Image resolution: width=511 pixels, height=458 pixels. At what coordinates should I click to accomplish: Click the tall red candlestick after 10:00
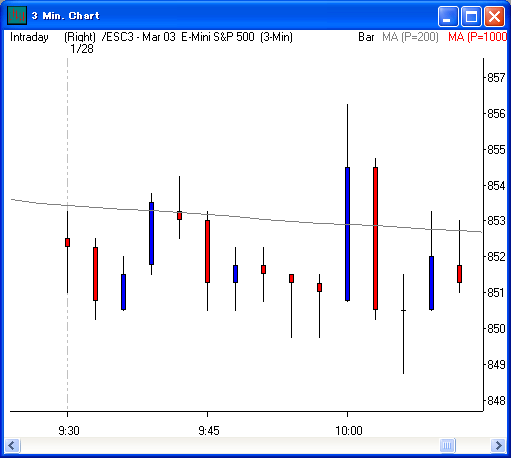point(375,238)
